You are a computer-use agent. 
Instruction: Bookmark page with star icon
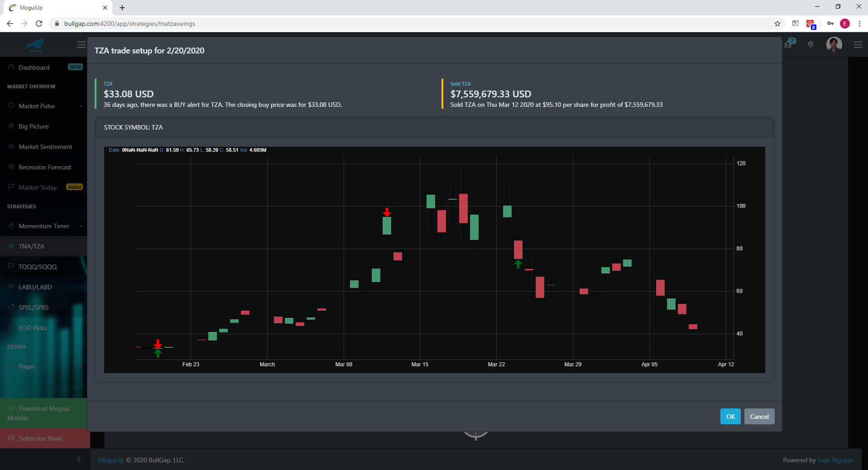click(x=777, y=24)
